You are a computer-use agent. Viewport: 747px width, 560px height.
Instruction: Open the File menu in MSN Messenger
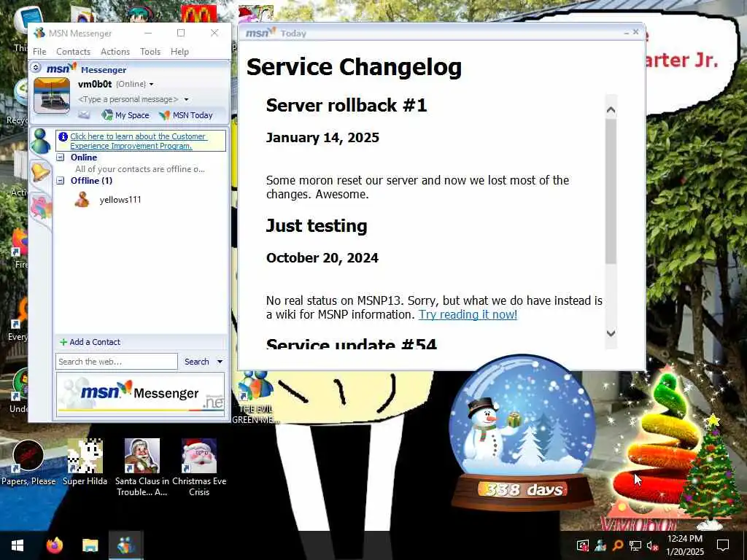[x=39, y=52]
